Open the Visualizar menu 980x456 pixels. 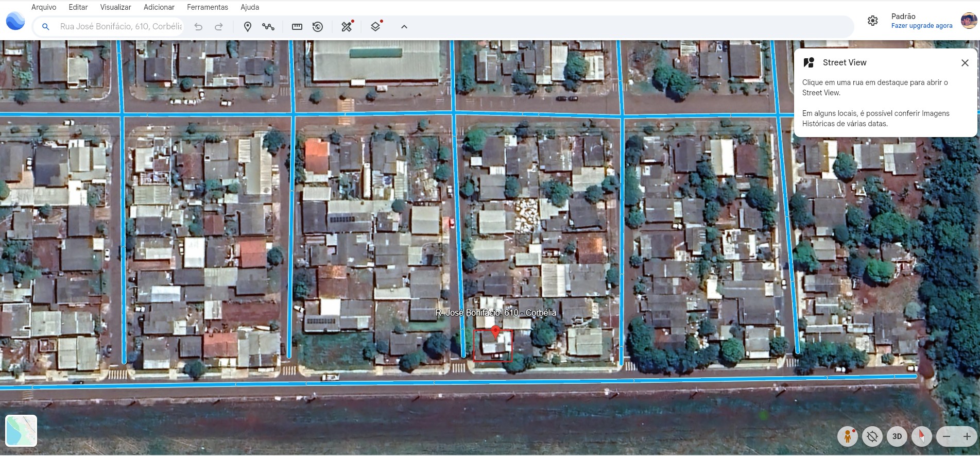[x=115, y=7]
